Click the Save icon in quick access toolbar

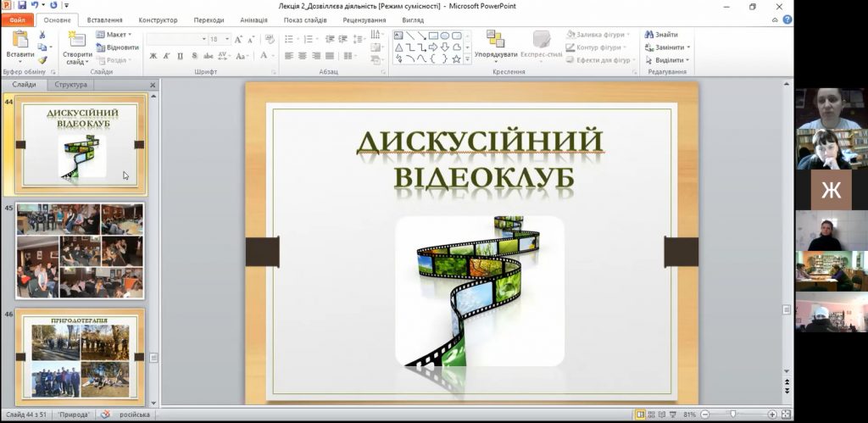click(22, 5)
